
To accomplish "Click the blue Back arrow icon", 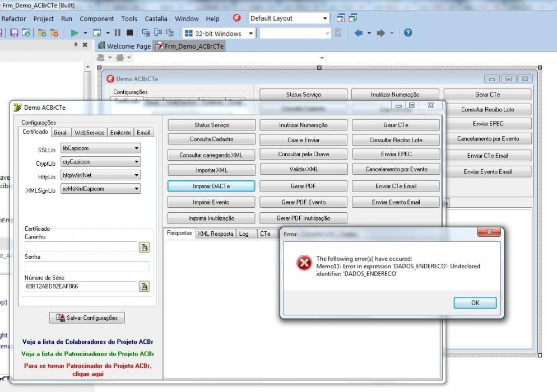I will (x=359, y=33).
